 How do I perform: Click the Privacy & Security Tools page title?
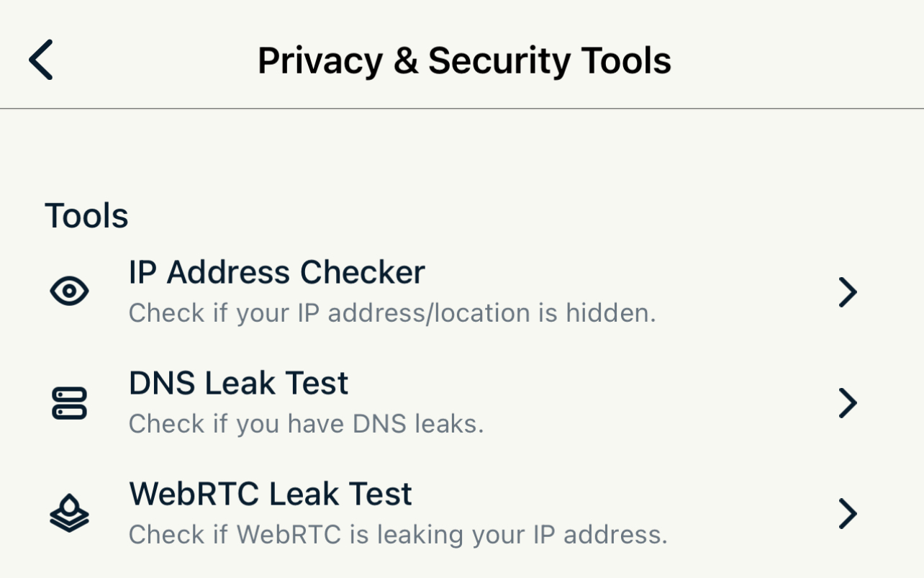(464, 60)
